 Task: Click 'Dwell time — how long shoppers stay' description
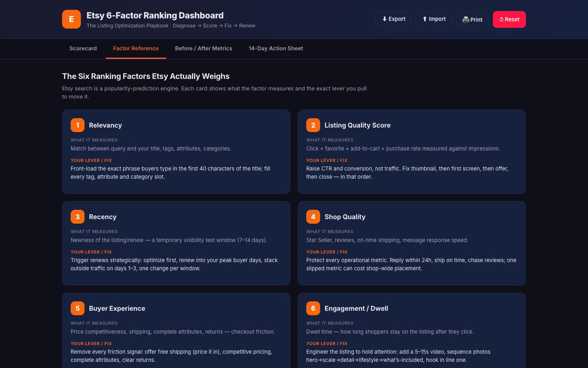pos(390,332)
